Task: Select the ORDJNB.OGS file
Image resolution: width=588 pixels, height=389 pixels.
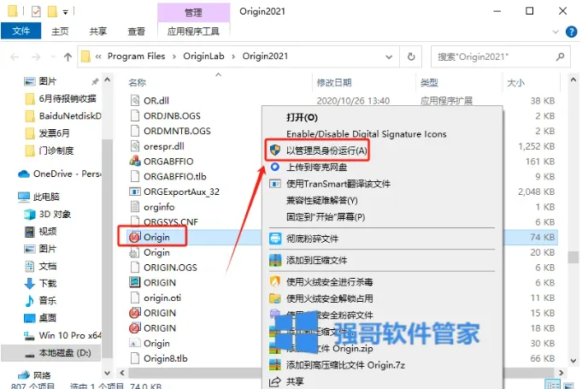Action: (x=172, y=116)
